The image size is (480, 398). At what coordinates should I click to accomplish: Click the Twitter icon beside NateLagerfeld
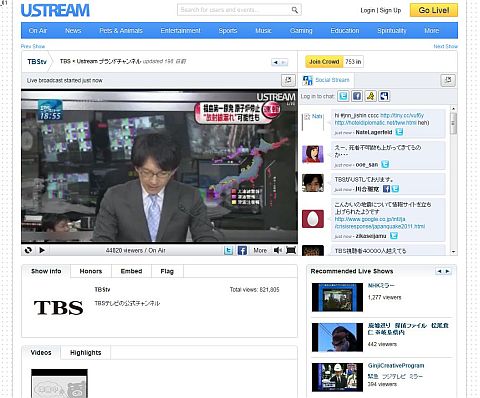[399, 132]
